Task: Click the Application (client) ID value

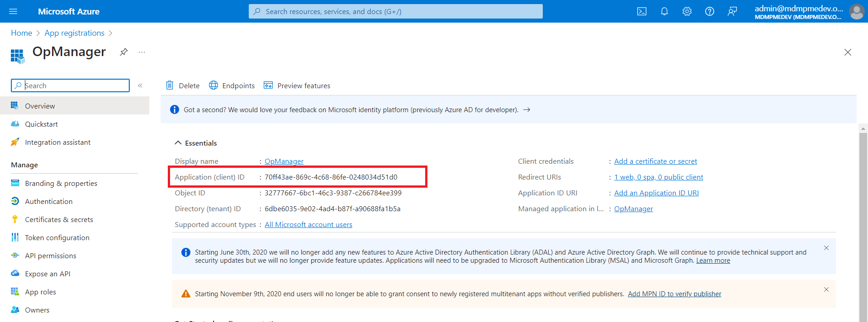Action: tap(331, 177)
